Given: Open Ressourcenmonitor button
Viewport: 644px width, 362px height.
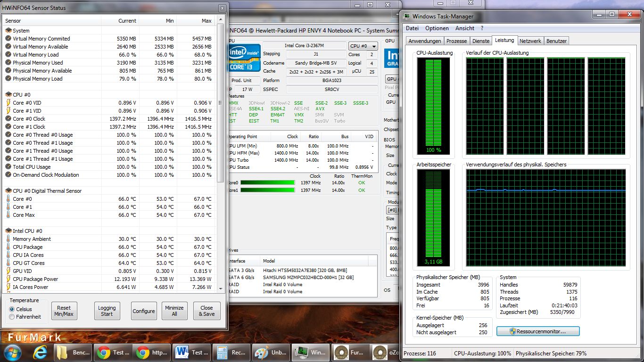Looking at the screenshot, I should pos(538,331).
